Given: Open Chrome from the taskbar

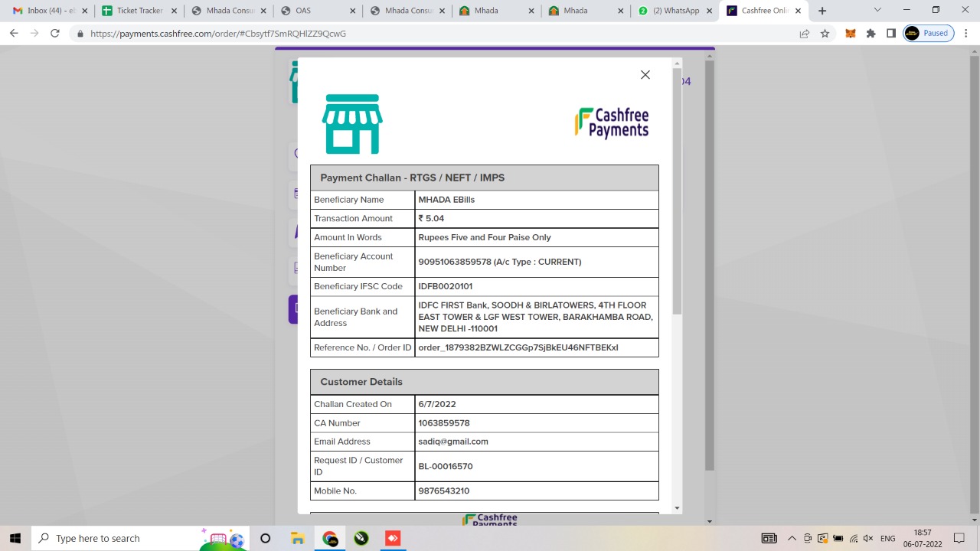Looking at the screenshot, I should [x=330, y=538].
